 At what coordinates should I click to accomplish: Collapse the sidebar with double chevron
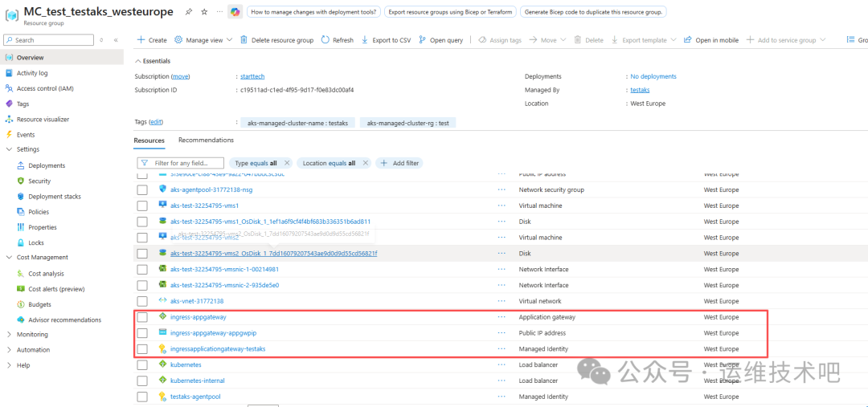(116, 40)
